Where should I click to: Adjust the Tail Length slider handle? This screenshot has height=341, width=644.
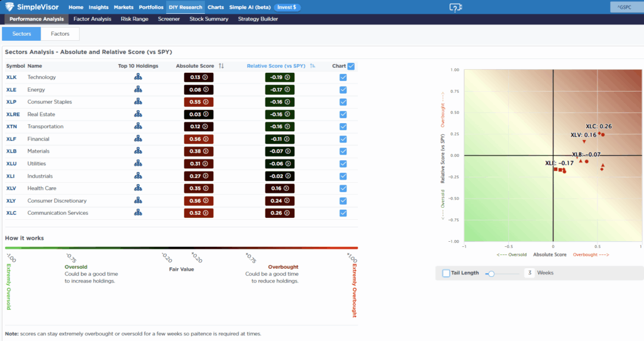[x=491, y=274]
